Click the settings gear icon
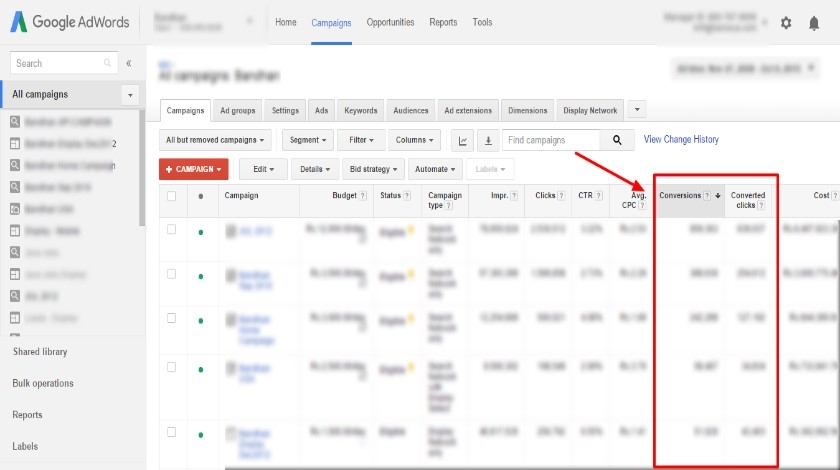The height and width of the screenshot is (470, 840). (786, 23)
